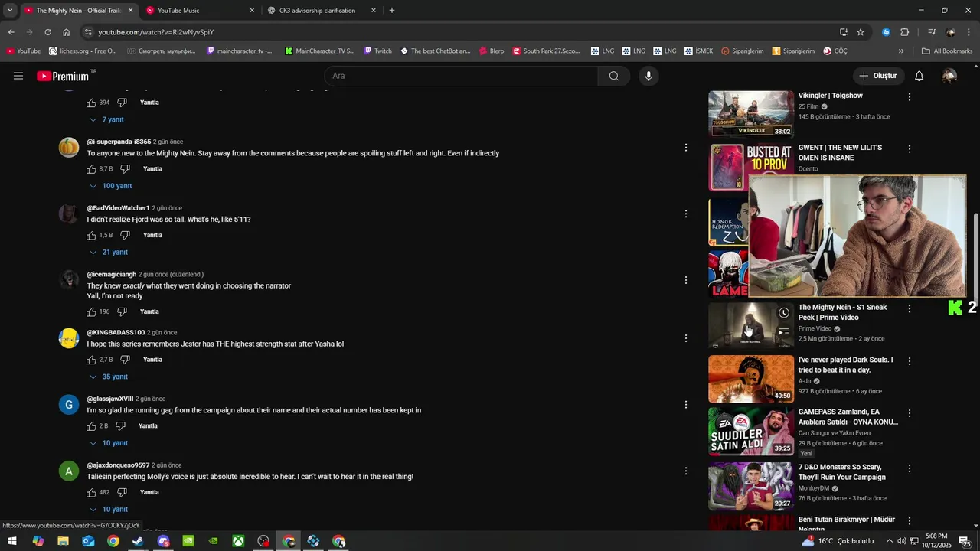Dislike the @icemagiciangh comment
The width and height of the screenshot is (980, 551).
click(122, 312)
